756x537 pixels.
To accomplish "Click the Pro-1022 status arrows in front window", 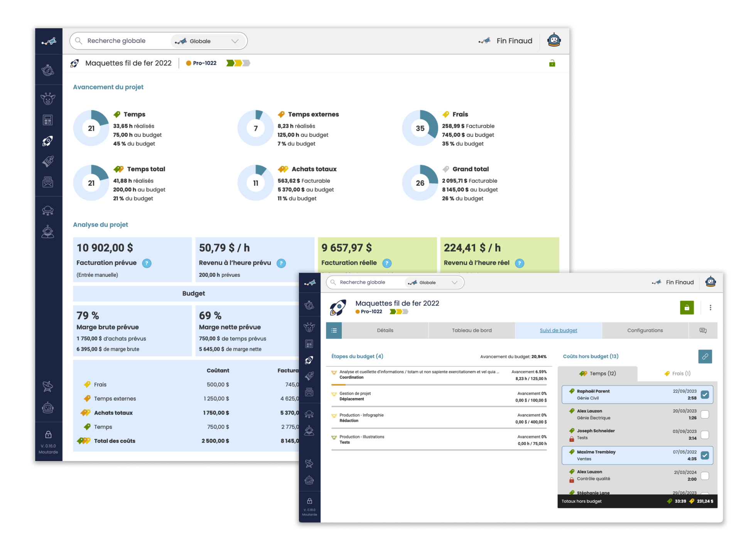I will (399, 311).
